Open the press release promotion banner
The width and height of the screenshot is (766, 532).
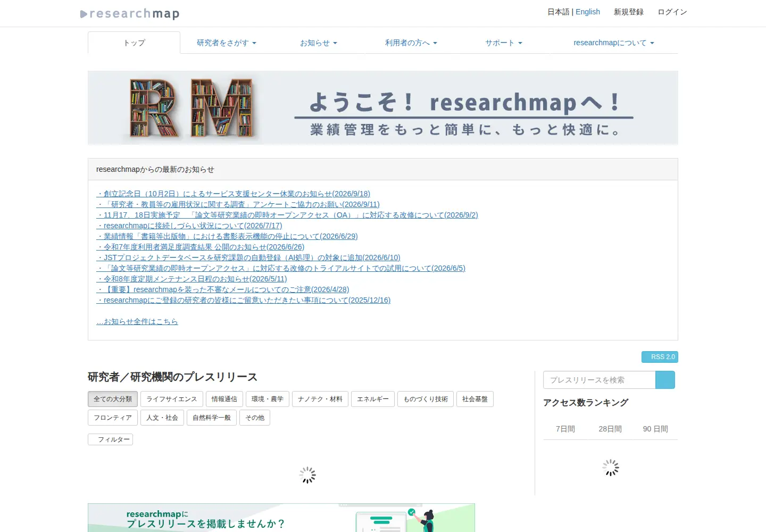point(281,518)
